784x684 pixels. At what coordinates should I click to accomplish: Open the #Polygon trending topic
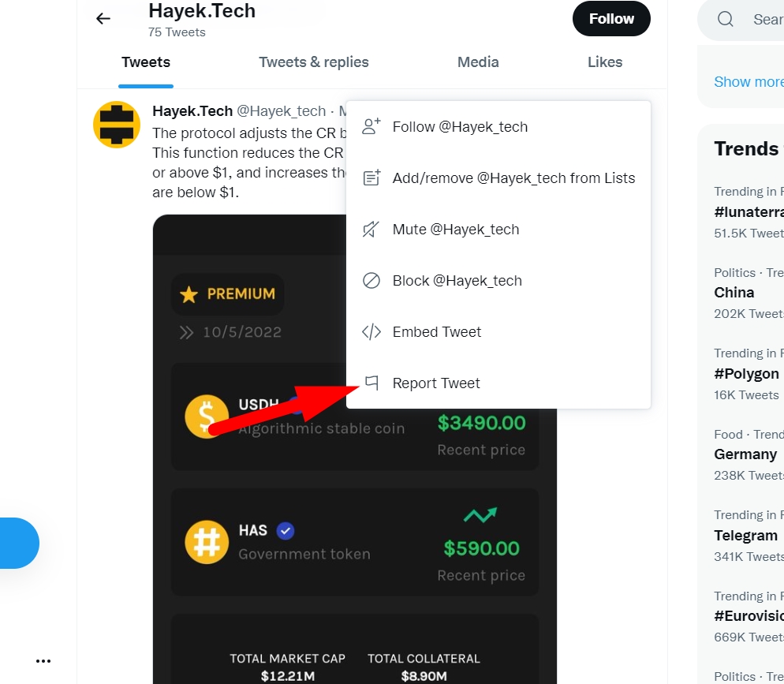[x=746, y=374]
